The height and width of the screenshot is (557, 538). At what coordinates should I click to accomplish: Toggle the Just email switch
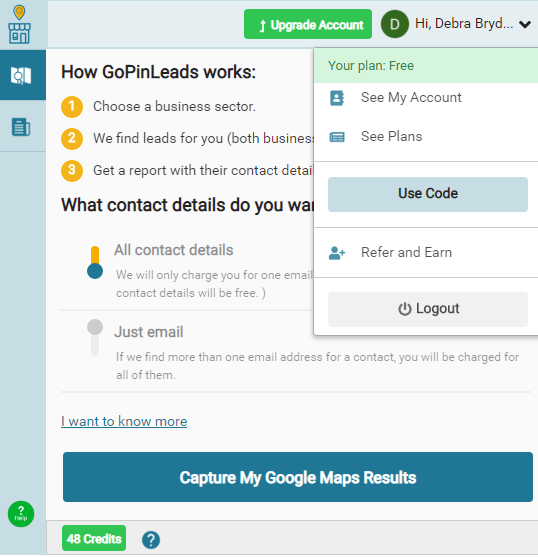click(x=95, y=337)
